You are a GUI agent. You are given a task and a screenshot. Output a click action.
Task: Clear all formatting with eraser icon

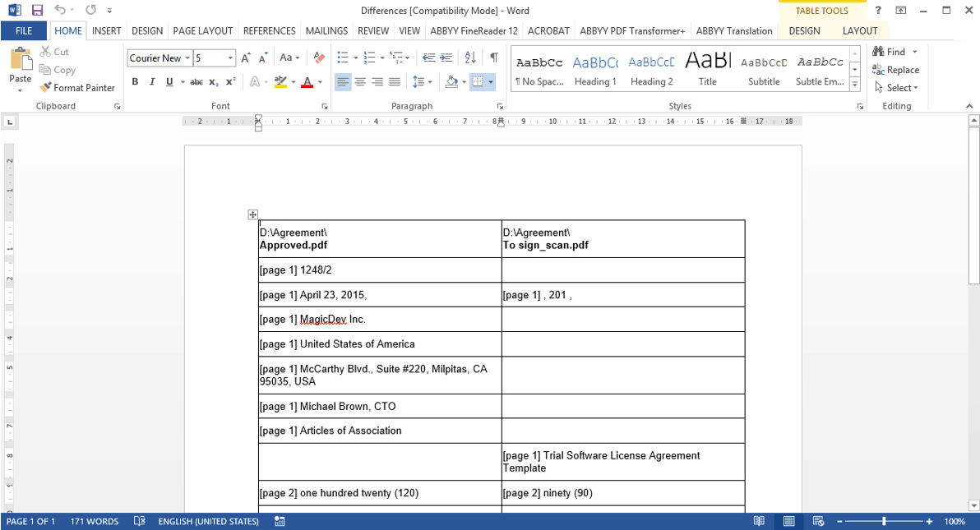pos(320,58)
